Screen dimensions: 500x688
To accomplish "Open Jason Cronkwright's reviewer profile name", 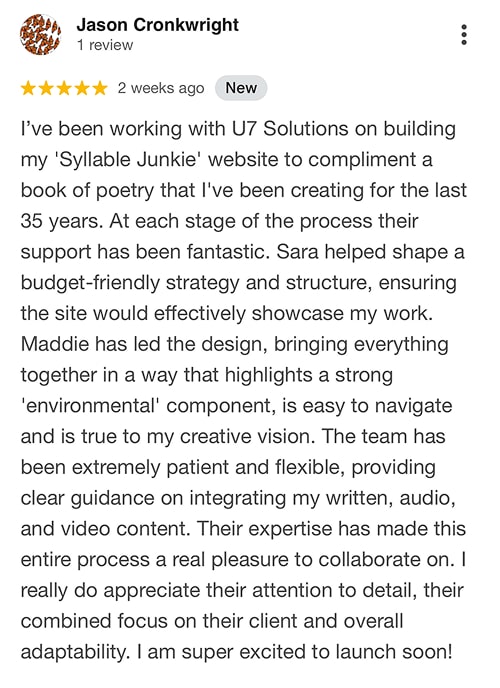I will click(x=157, y=25).
